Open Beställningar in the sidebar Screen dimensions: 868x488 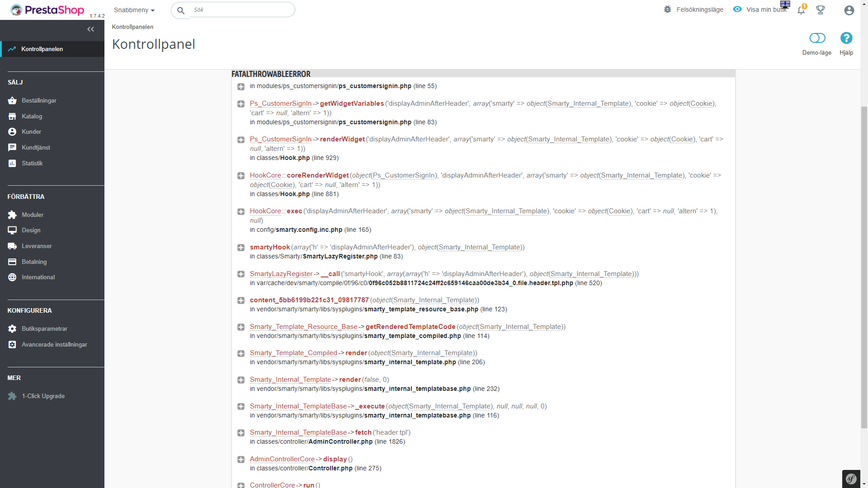pyautogui.click(x=39, y=101)
